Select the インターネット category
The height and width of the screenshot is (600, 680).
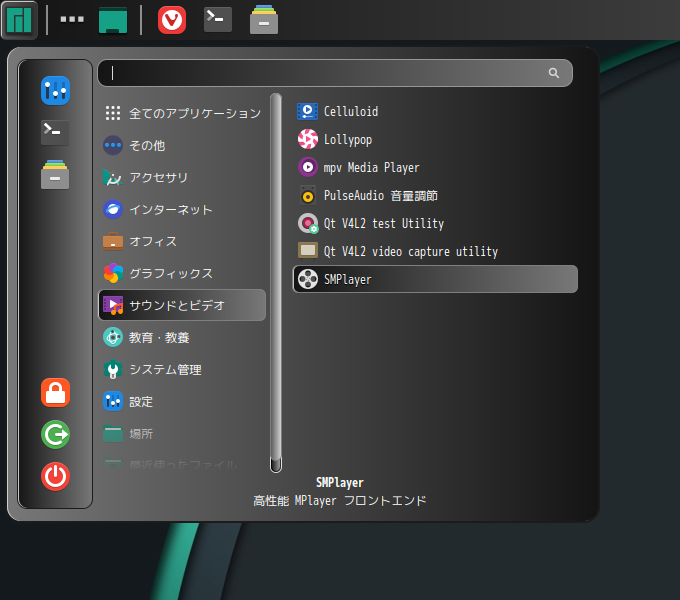[x=182, y=209]
